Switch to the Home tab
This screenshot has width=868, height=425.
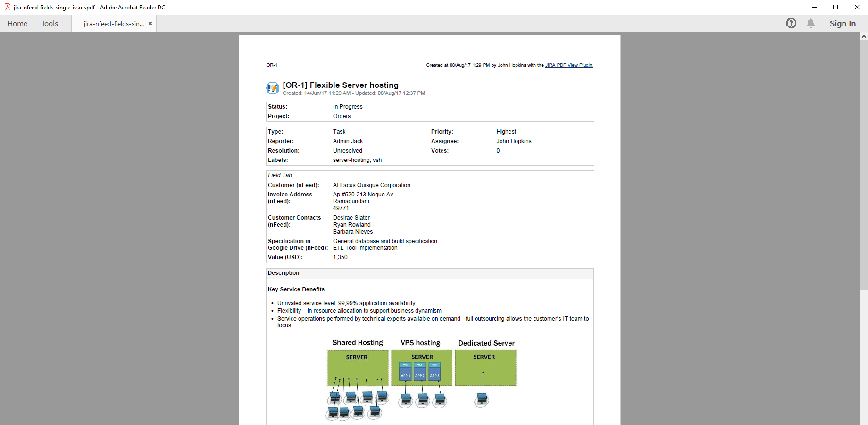click(x=17, y=24)
